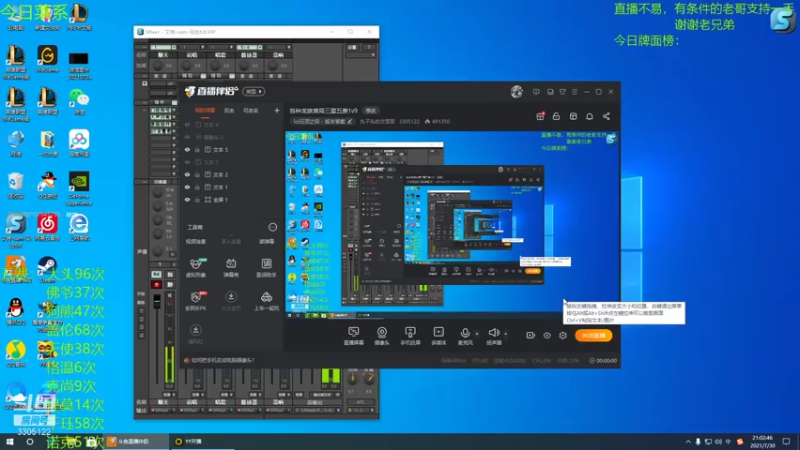
Task: Open dropdown under 设置 in Mixer window
Action: coord(361,55)
